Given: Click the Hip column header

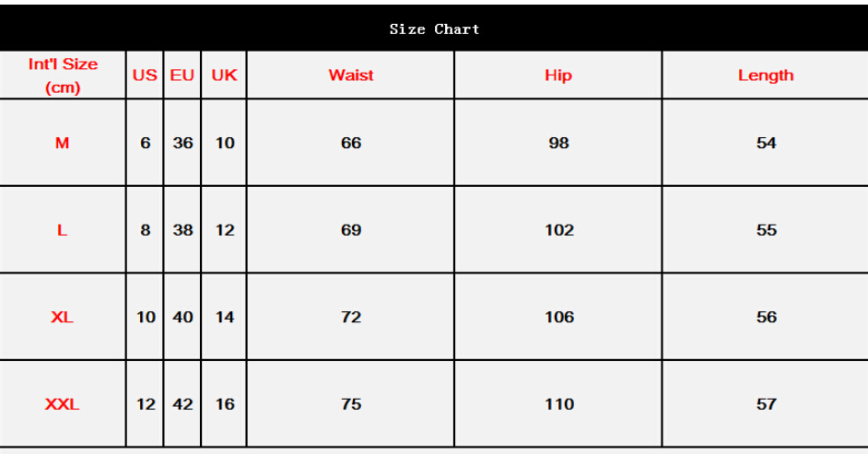Looking at the screenshot, I should [558, 76].
